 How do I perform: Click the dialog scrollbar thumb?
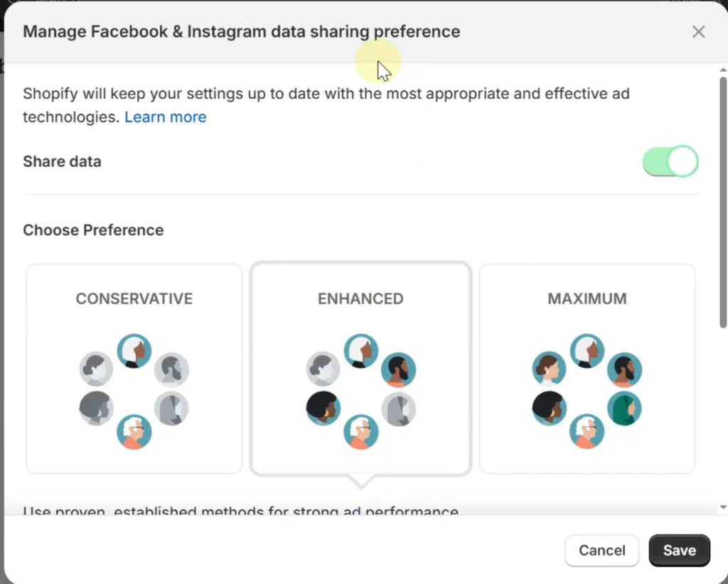(x=723, y=199)
